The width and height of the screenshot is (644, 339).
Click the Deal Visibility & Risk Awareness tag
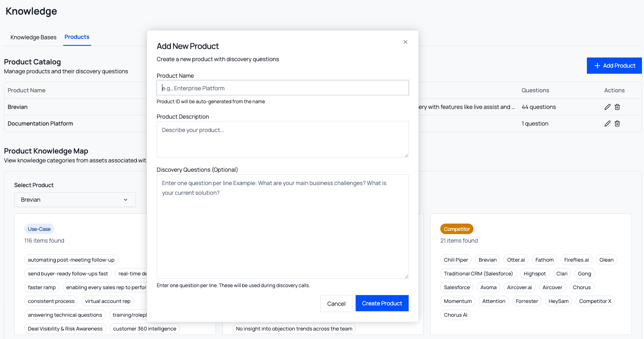point(65,329)
